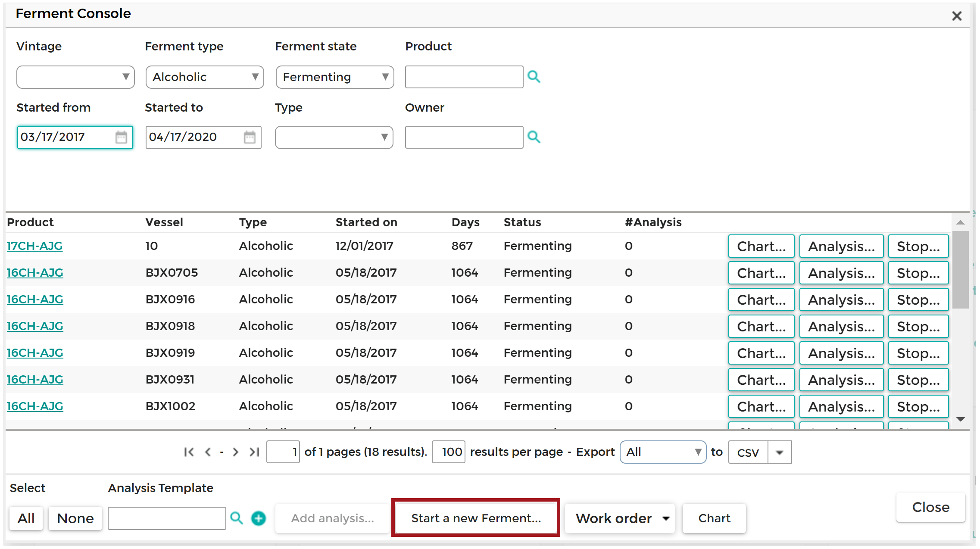
Task: Search products with the Product magnifier icon
Action: [x=534, y=77]
